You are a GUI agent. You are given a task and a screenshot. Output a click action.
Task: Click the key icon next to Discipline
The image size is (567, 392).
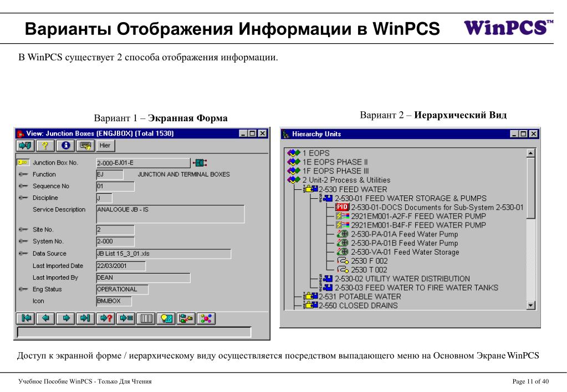coord(23,198)
